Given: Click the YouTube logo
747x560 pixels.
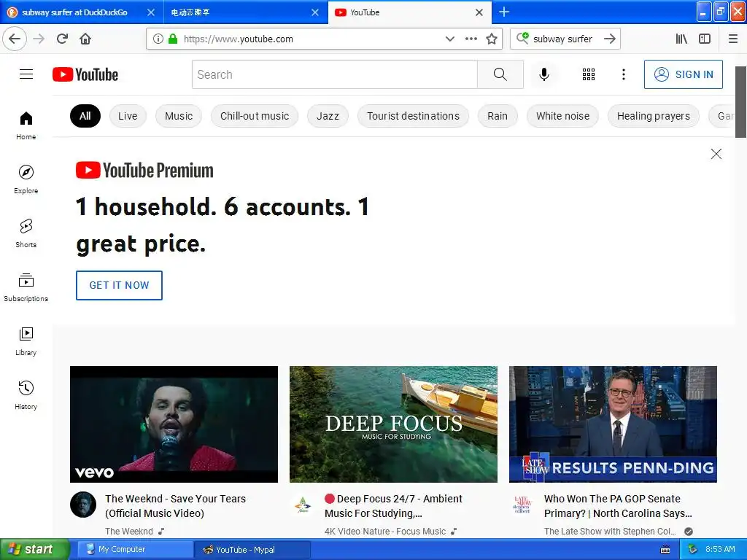Looking at the screenshot, I should pos(85,75).
